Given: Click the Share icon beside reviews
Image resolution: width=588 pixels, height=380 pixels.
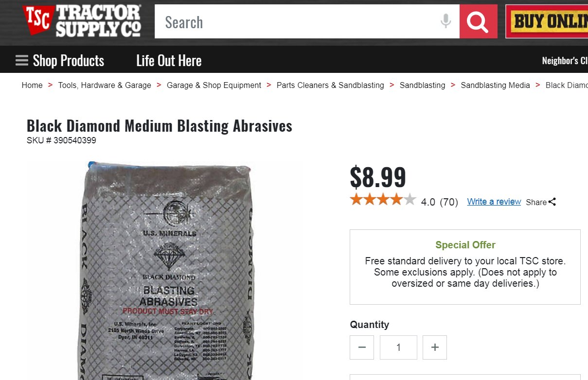Looking at the screenshot, I should click(552, 202).
